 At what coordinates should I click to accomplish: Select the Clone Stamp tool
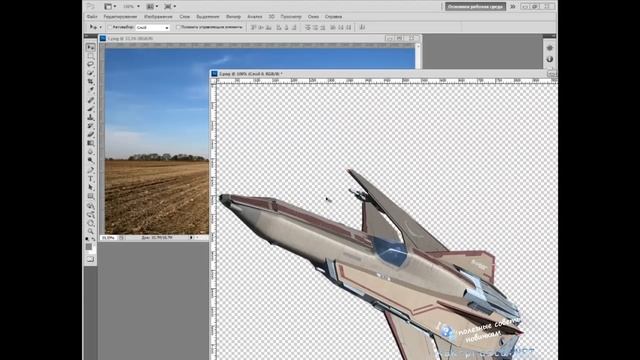(x=90, y=117)
